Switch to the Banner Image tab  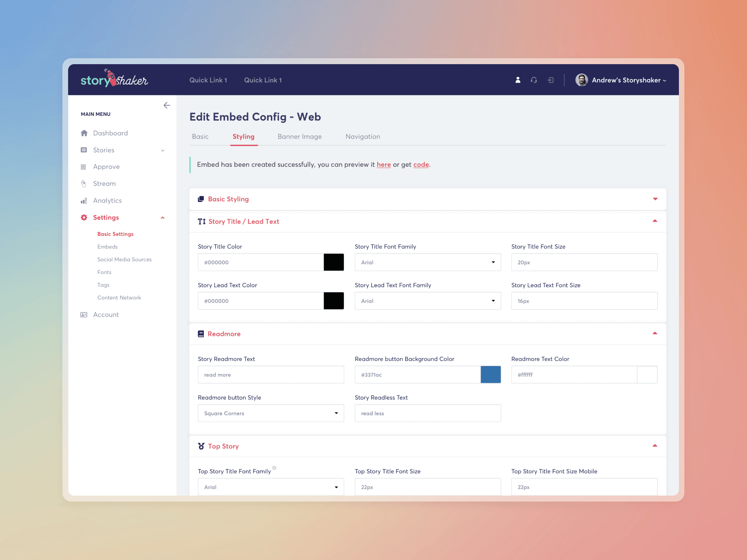coord(300,137)
